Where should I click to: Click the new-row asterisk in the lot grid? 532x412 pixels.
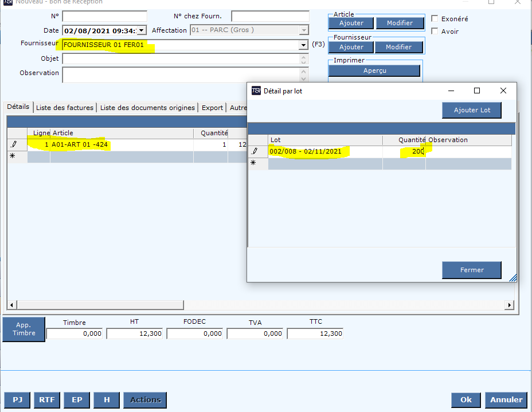[x=253, y=163]
